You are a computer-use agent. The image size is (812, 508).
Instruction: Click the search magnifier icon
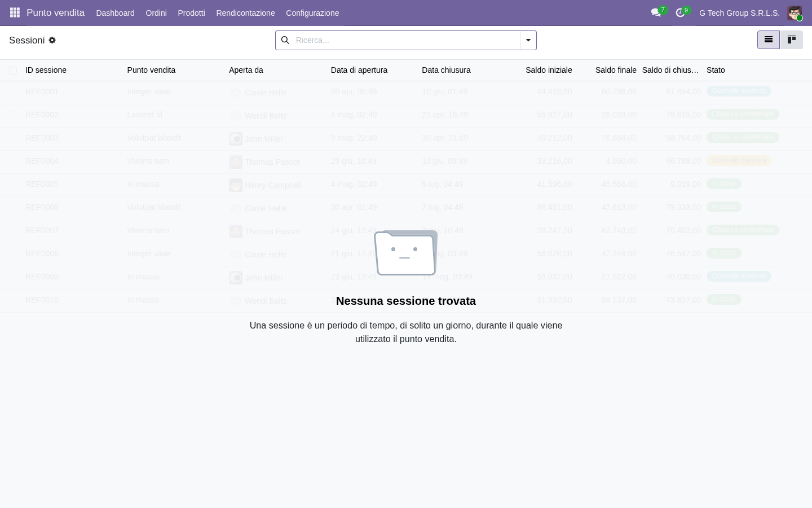[x=285, y=40]
